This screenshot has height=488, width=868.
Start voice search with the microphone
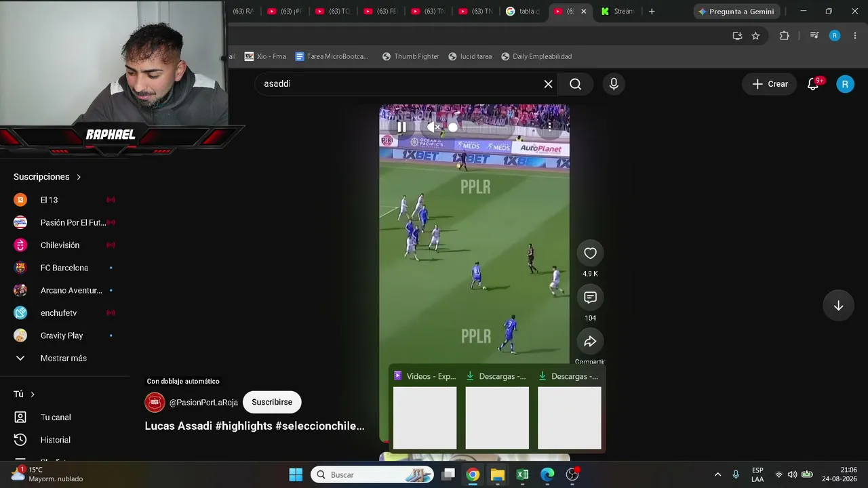[x=614, y=84]
